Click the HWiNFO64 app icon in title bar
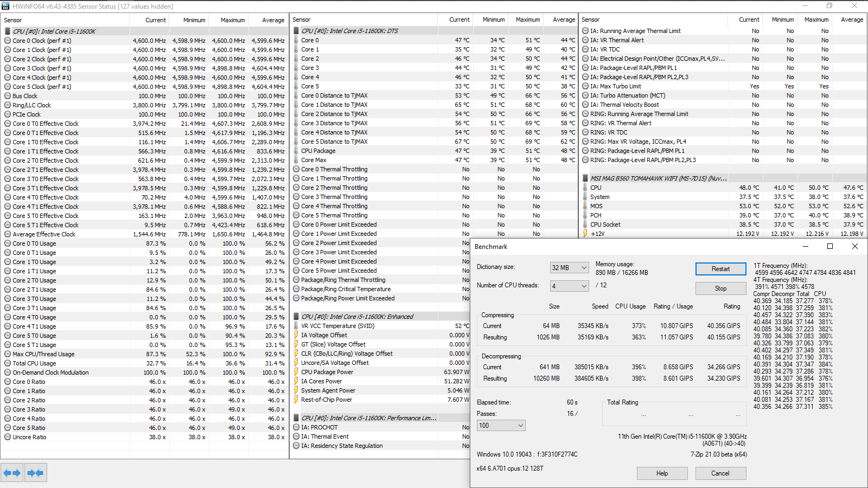 [5, 6]
